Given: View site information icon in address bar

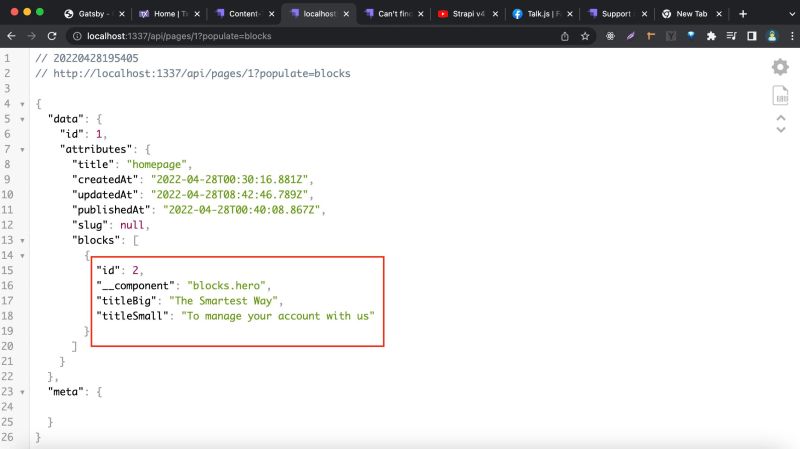Looking at the screenshot, I should 77,36.
